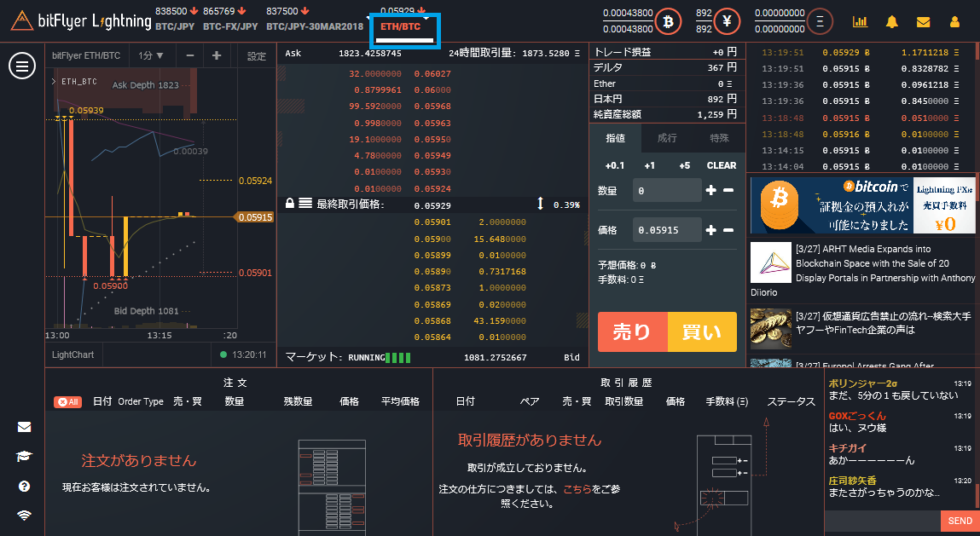Select ask price 0.06027 in order book
The image size is (980, 536).
tap(432, 74)
